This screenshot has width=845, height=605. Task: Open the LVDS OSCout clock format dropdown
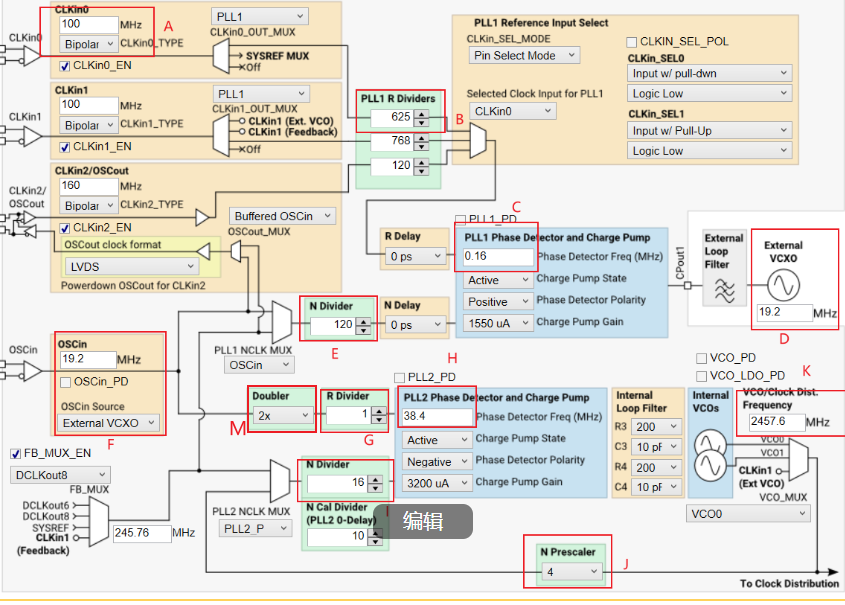(x=132, y=267)
